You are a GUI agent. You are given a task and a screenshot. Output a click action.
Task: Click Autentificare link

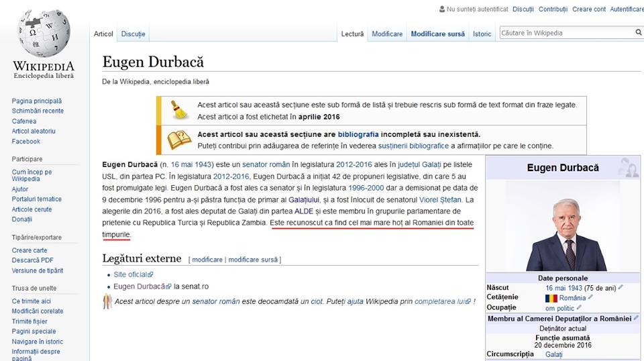[x=627, y=9]
